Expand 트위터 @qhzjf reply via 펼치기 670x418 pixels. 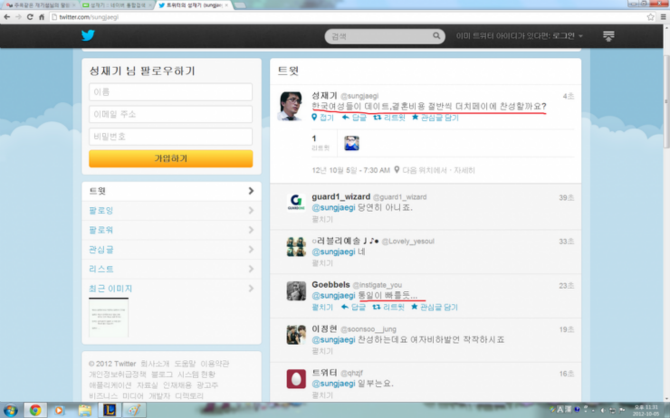[x=322, y=395]
